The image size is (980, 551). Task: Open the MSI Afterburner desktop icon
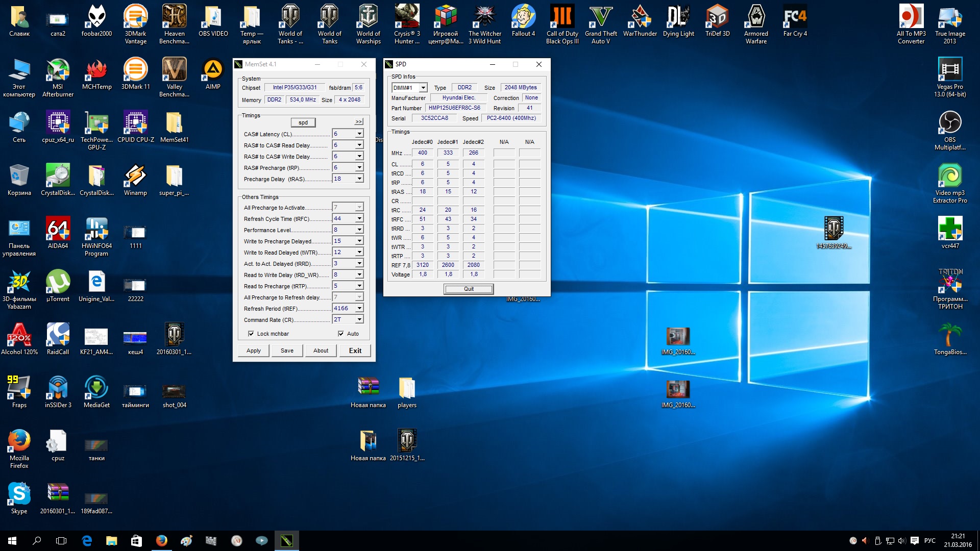58,71
